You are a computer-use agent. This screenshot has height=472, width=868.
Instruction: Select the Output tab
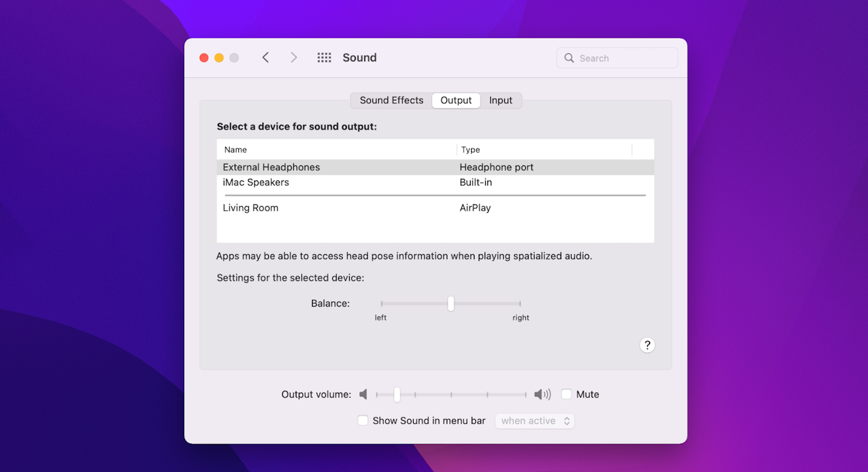pos(455,100)
